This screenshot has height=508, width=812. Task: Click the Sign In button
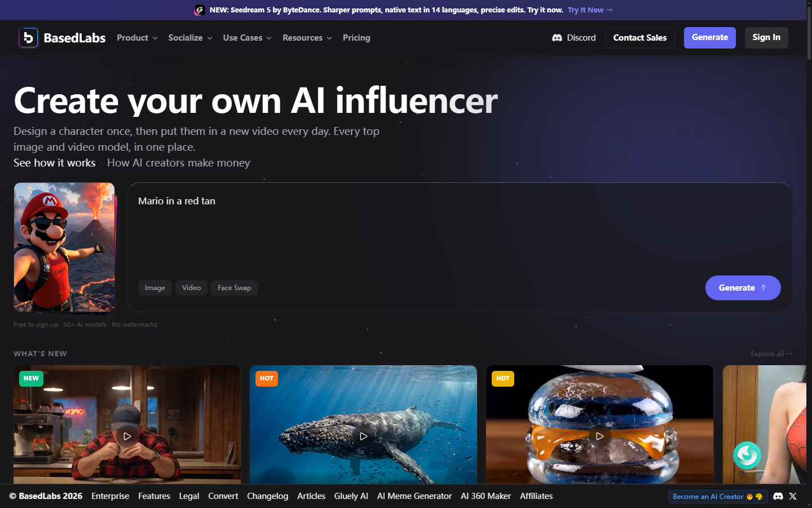pyautogui.click(x=766, y=38)
